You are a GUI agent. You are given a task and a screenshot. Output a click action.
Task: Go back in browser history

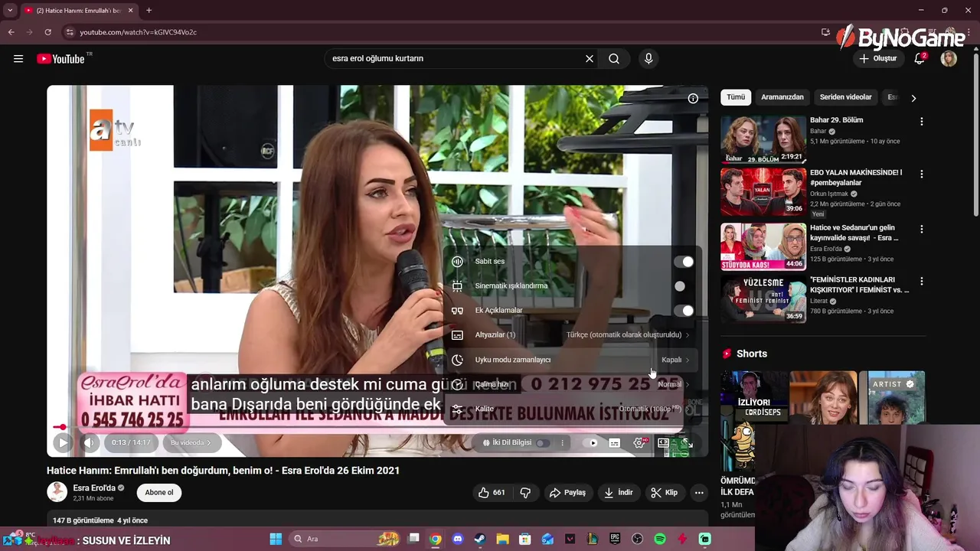coord(11,32)
